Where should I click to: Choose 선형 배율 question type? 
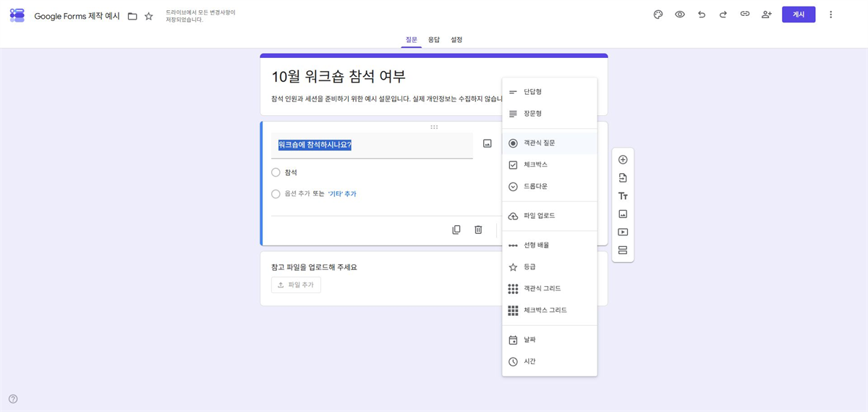tap(550, 245)
